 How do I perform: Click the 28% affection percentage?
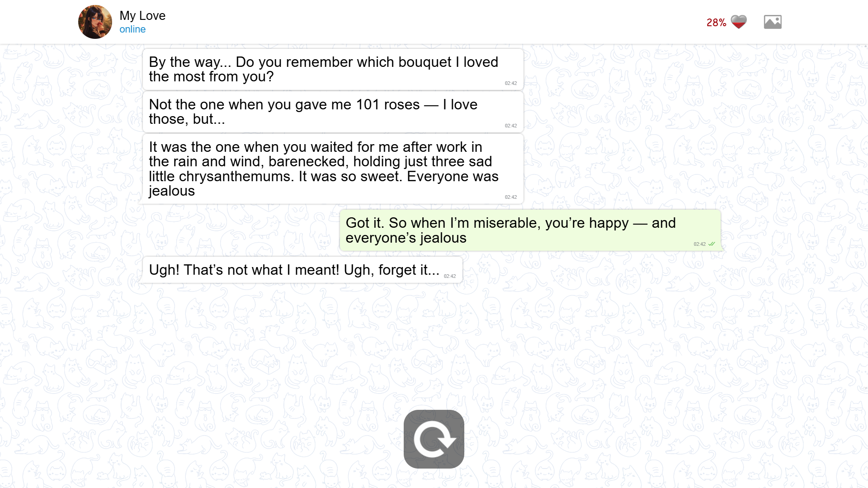click(716, 22)
